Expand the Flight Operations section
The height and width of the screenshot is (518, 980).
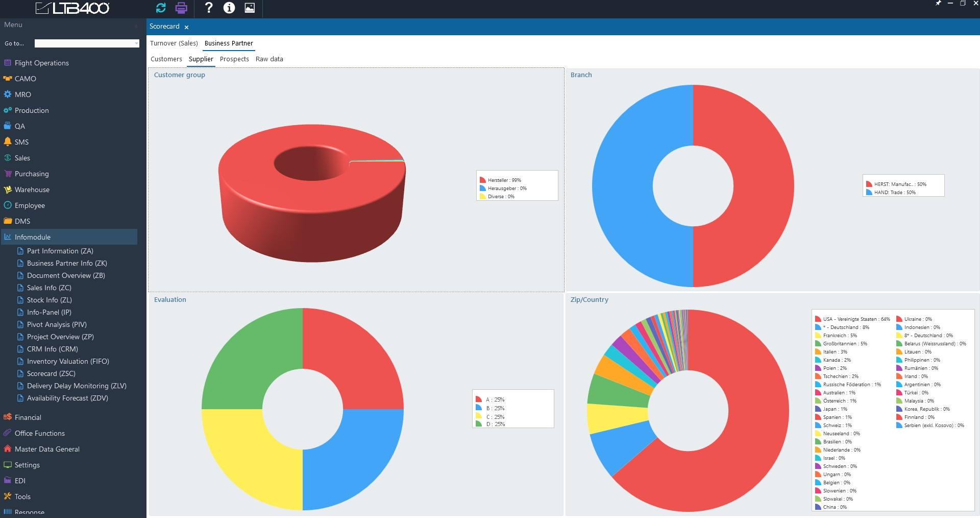click(x=41, y=63)
